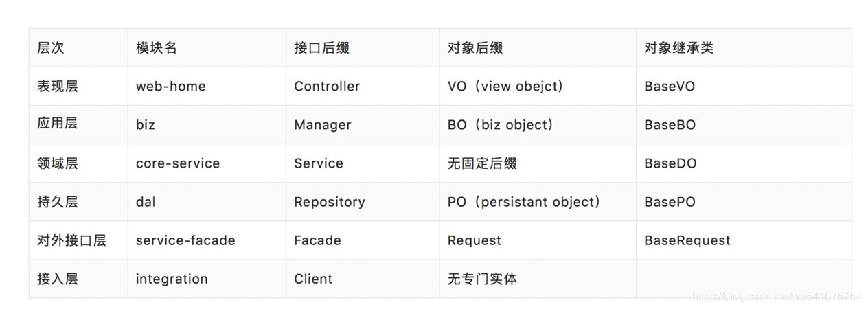Select the 模块名 header cell
This screenshot has height=309, width=868.
click(207, 48)
